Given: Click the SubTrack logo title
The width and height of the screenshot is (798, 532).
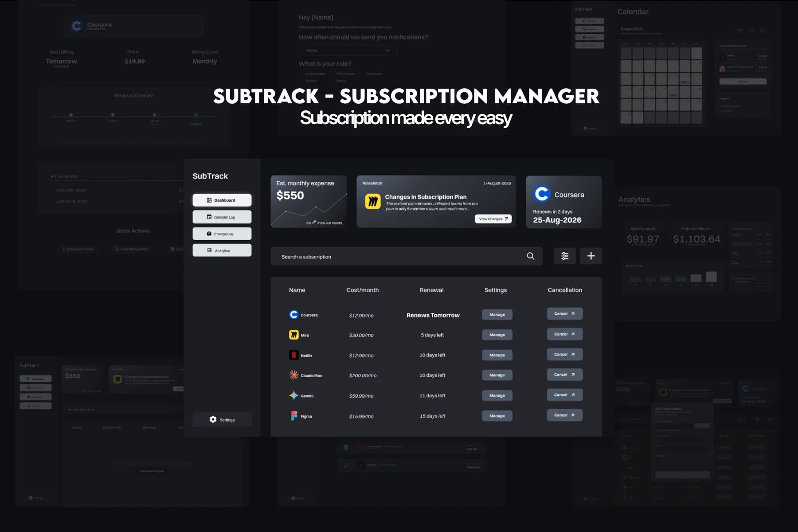Looking at the screenshot, I should [210, 176].
